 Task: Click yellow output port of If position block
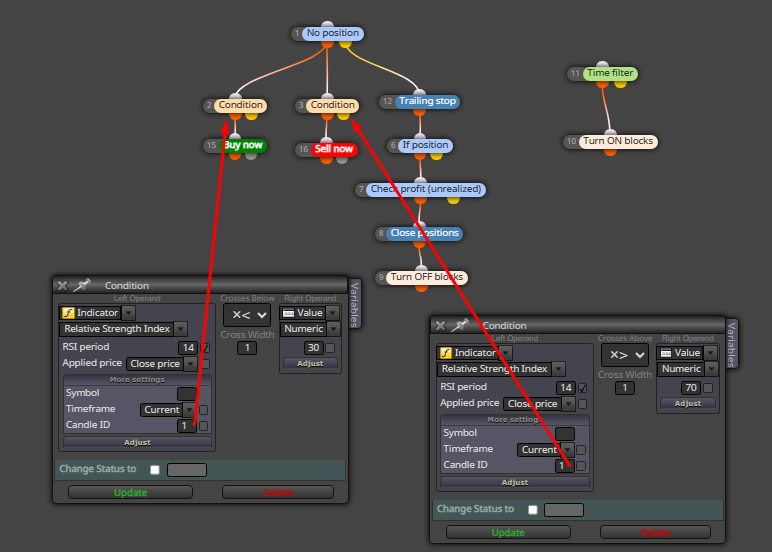tap(436, 157)
